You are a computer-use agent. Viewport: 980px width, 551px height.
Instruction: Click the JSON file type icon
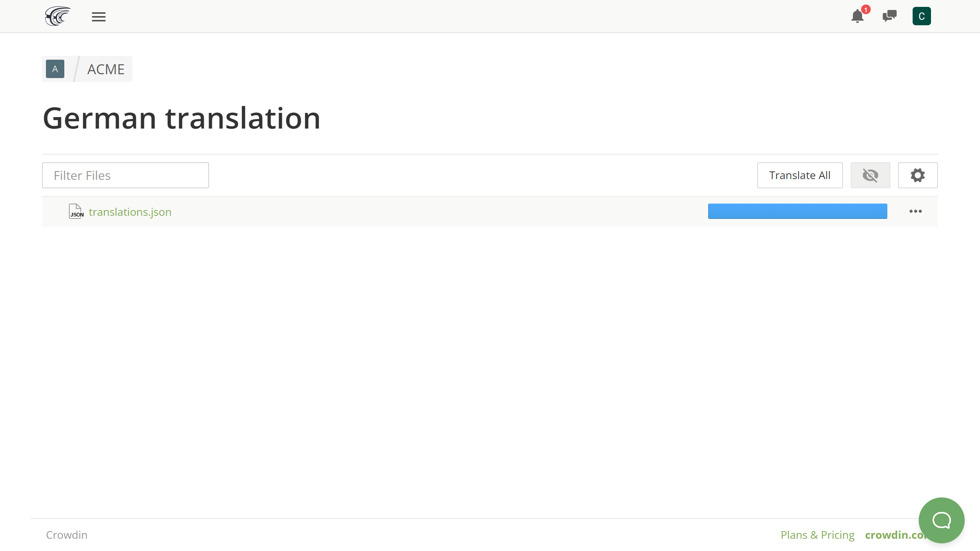76,211
